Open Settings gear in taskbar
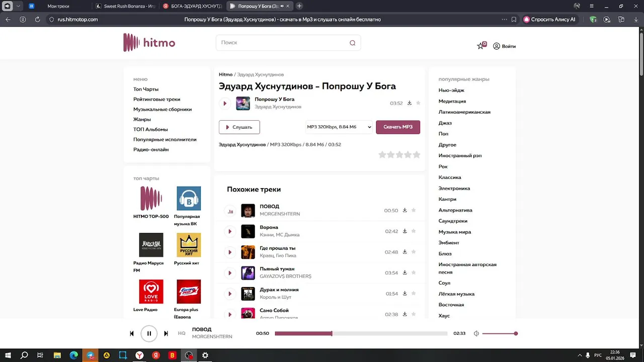Viewport: 644px width, 362px height. [205, 355]
